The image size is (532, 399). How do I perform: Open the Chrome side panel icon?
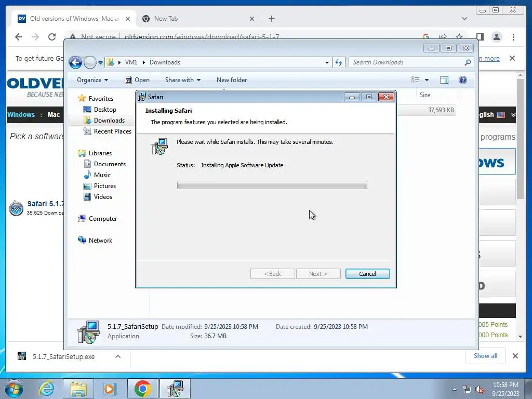click(480, 37)
